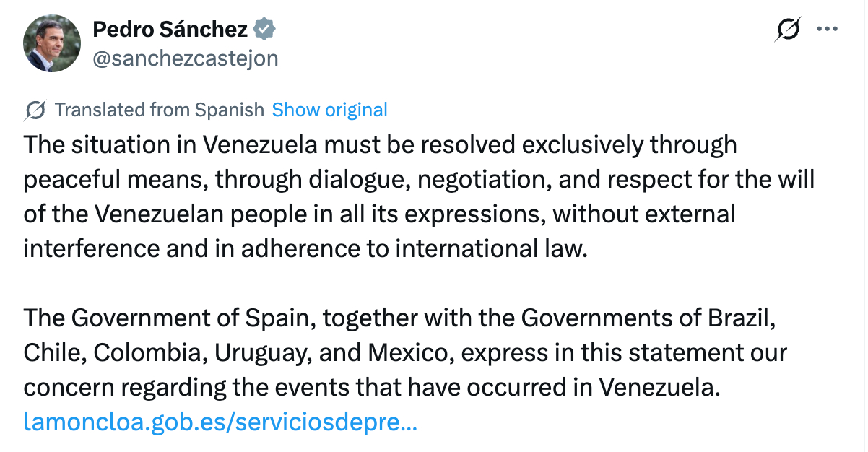Image resolution: width=868 pixels, height=452 pixels.
Task: Open the lamoncloa.gob.es link
Action: pyautogui.click(x=220, y=422)
